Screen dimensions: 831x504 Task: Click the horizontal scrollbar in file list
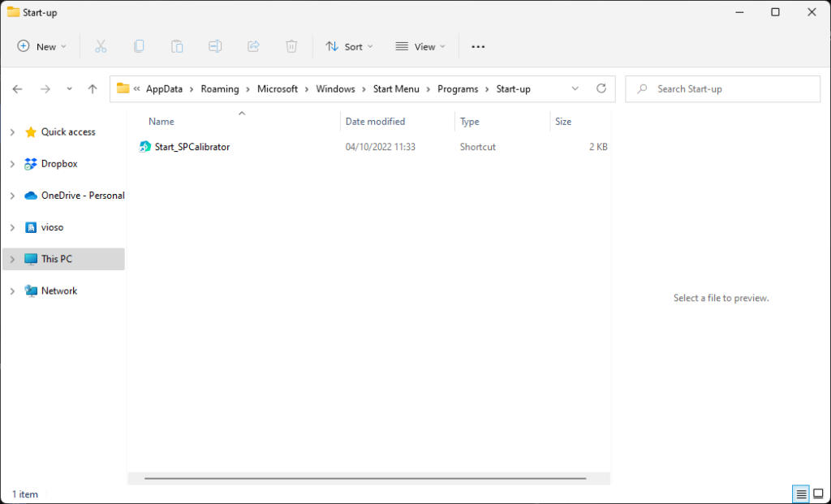[x=365, y=478]
